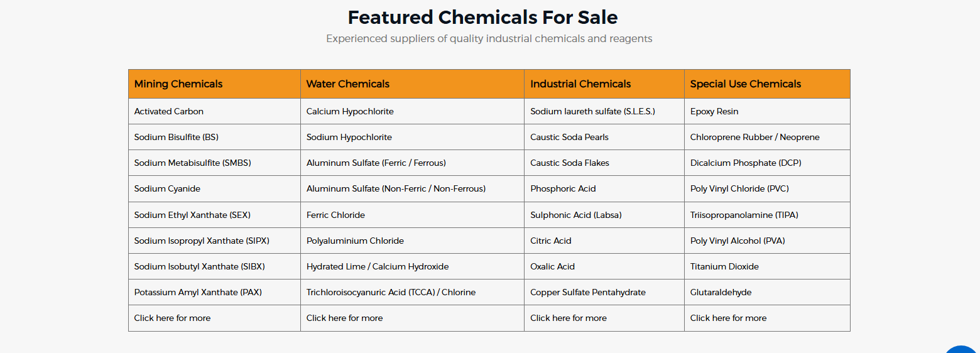The image size is (980, 353).
Task: Select Ferric Chloride in Water Chemicals
Action: [x=335, y=215]
